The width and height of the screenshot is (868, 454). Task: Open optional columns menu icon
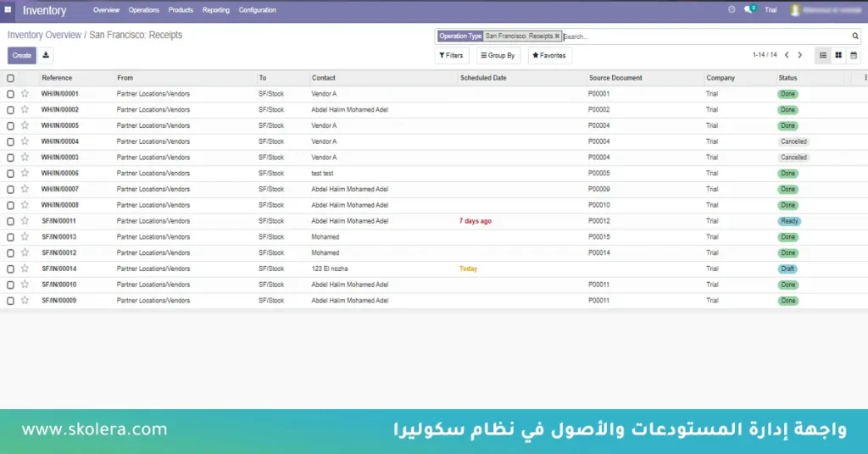[865, 78]
